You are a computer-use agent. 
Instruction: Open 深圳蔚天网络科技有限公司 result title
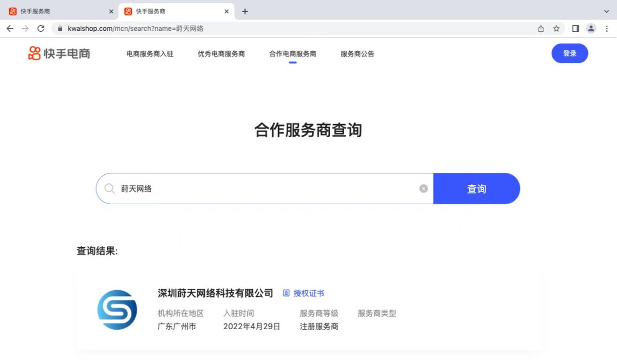[215, 293]
